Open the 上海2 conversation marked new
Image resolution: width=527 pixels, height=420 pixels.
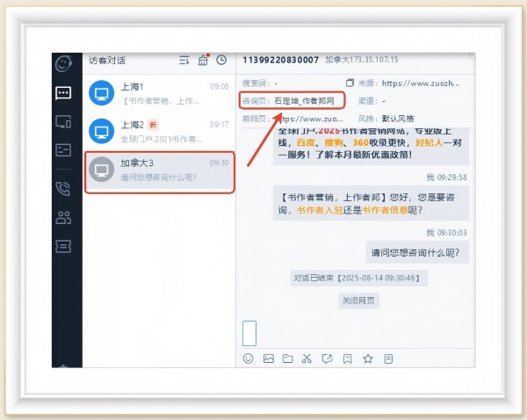[x=158, y=131]
